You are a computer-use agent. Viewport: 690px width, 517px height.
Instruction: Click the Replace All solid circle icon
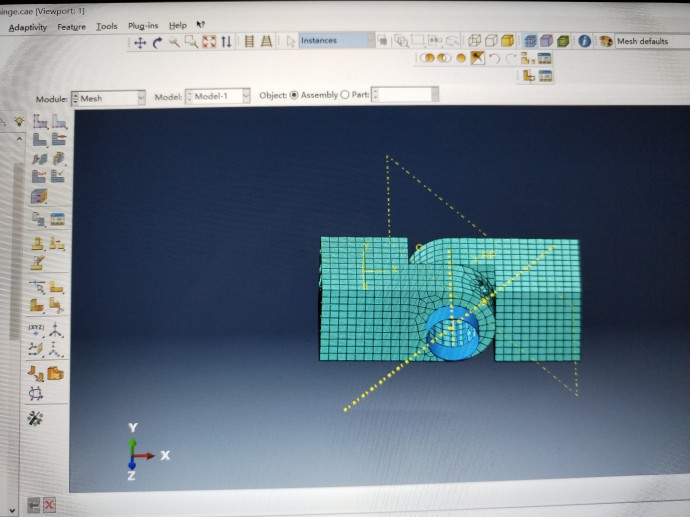(461, 58)
